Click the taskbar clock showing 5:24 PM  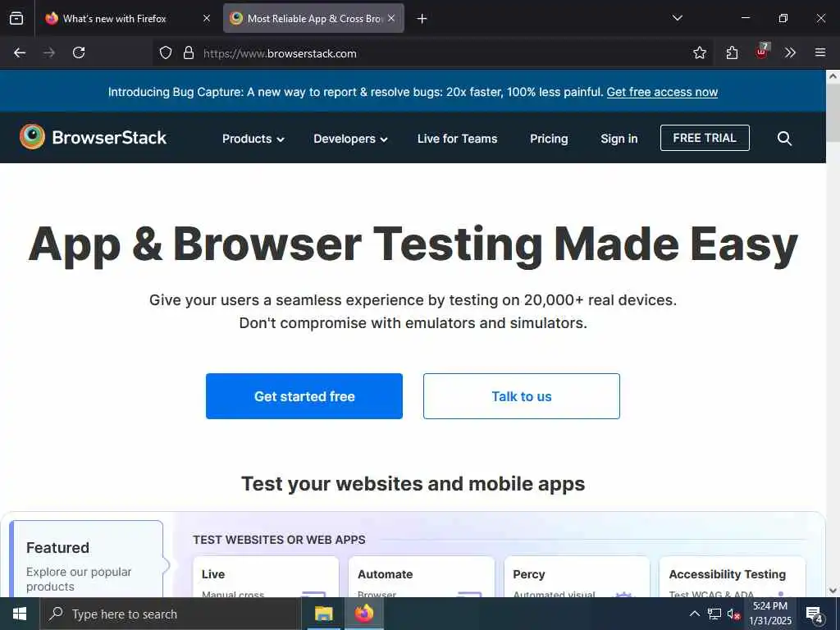(770, 614)
